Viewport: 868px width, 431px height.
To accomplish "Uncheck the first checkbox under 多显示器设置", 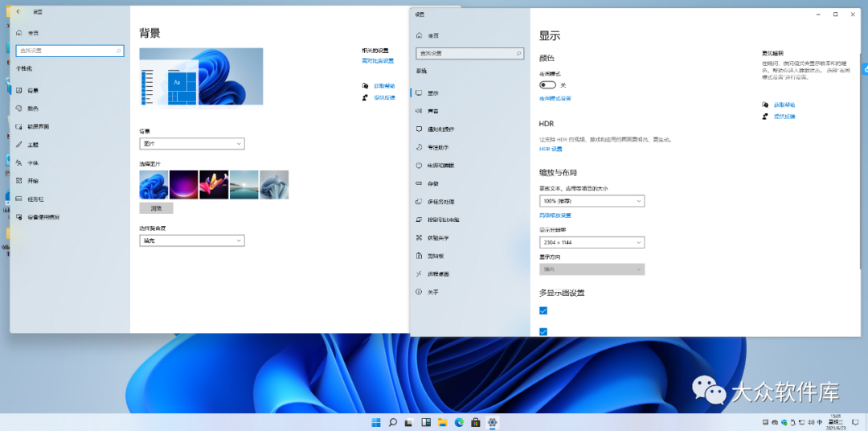I will pos(543,310).
